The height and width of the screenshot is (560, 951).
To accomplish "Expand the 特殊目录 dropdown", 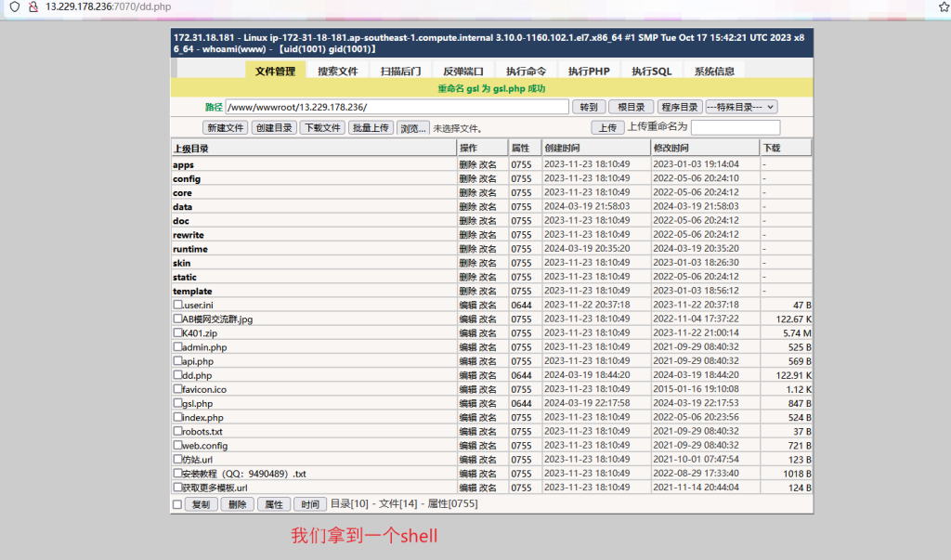I will tap(741, 107).
